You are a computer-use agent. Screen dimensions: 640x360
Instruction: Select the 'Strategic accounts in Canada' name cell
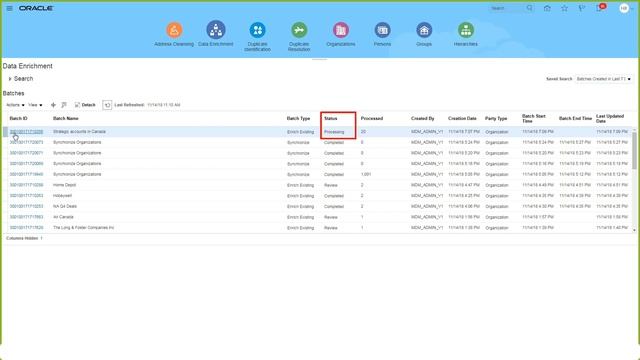(79, 132)
